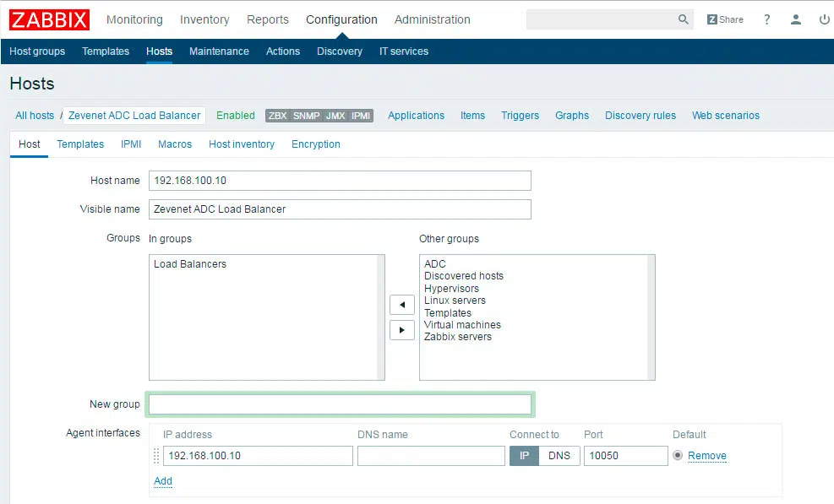This screenshot has height=504, width=834.
Task: Select Load Balancers in In groups
Action: 190,264
